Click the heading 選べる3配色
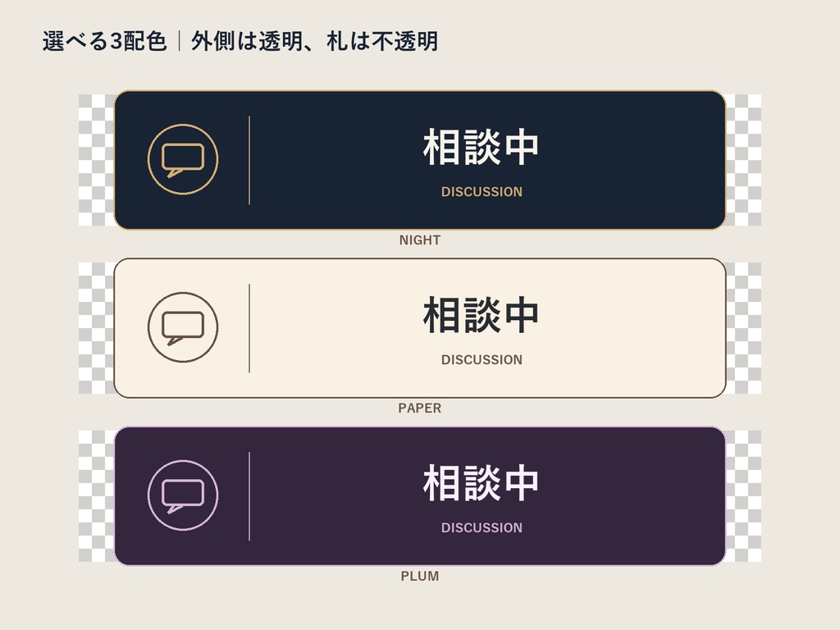 104,41
